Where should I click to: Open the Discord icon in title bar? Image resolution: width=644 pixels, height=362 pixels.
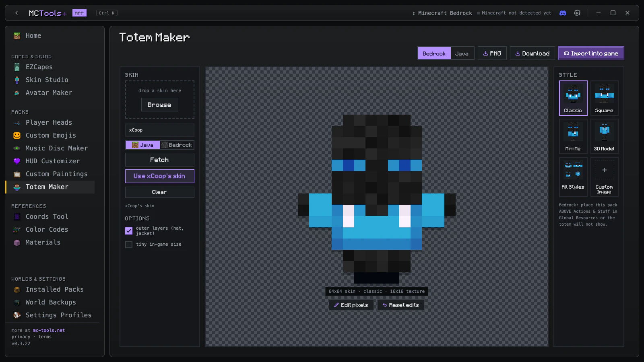click(563, 13)
